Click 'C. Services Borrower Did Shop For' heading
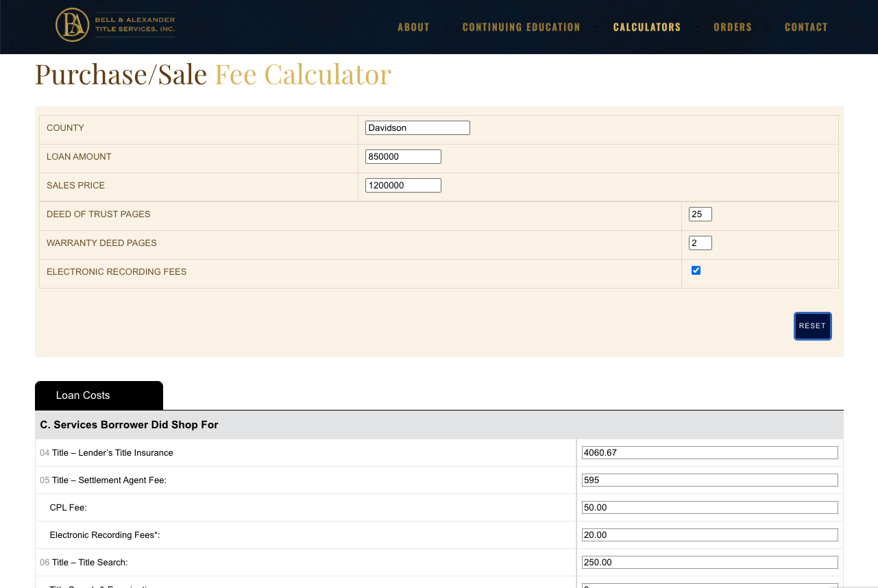The width and height of the screenshot is (878, 588). (129, 425)
